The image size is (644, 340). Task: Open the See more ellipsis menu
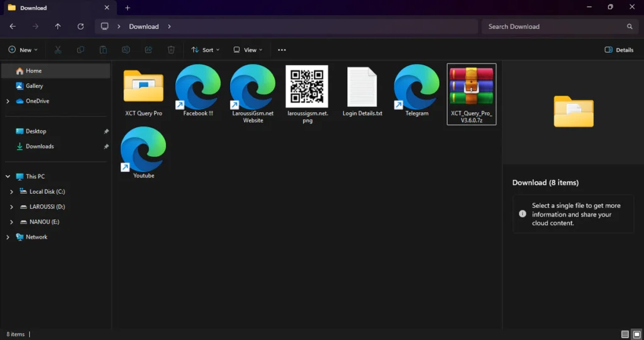[x=282, y=50]
